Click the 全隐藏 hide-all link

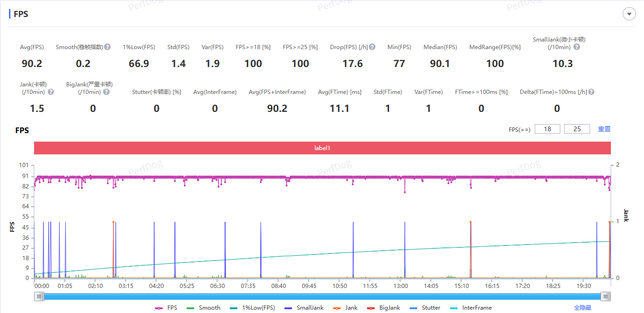[x=583, y=308]
